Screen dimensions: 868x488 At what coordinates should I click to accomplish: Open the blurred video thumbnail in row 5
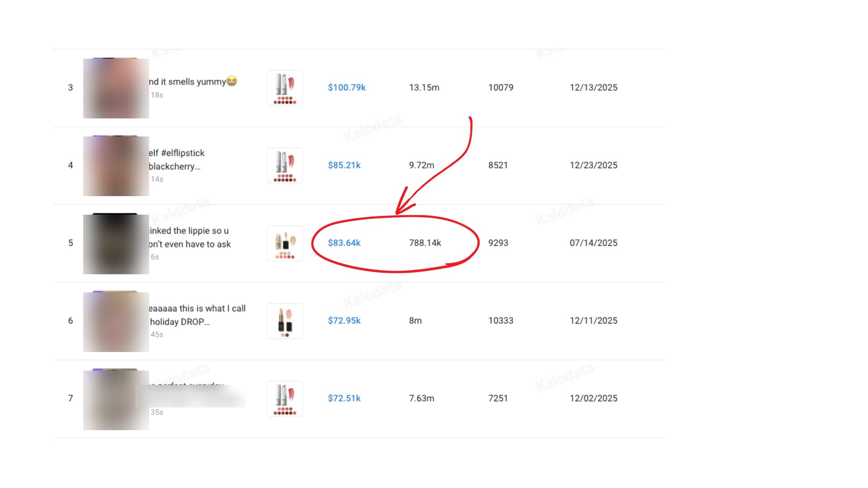pos(116,244)
